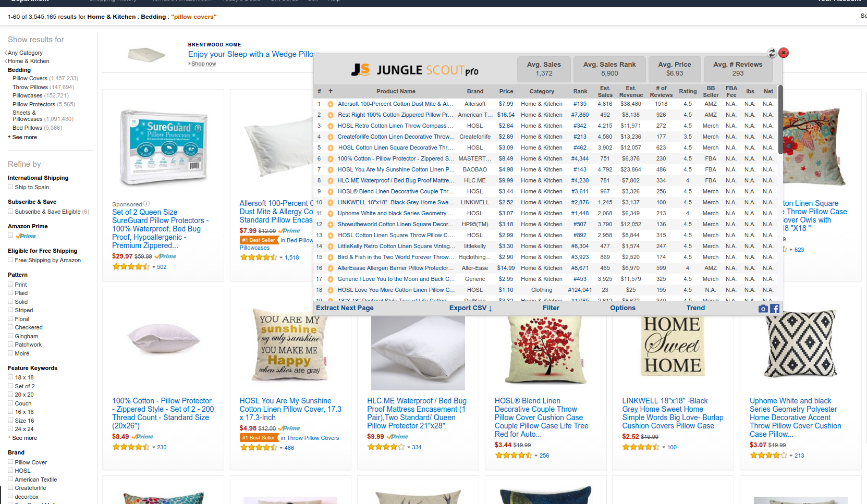Viewport: 867px width, 504px height.
Task: Click the screenshot camera icon
Action: (763, 309)
